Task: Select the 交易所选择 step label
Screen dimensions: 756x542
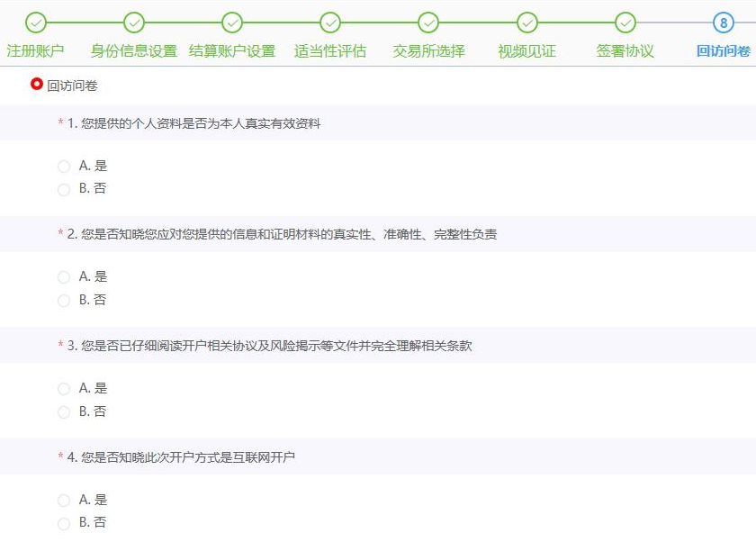Action: (x=428, y=50)
